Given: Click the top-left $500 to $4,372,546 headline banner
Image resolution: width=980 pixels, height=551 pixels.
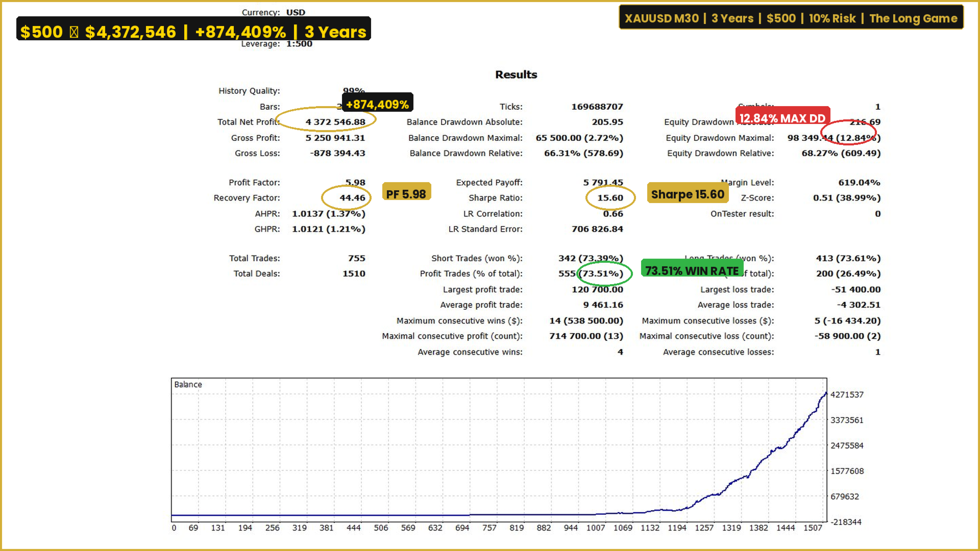Looking at the screenshot, I should tap(193, 30).
